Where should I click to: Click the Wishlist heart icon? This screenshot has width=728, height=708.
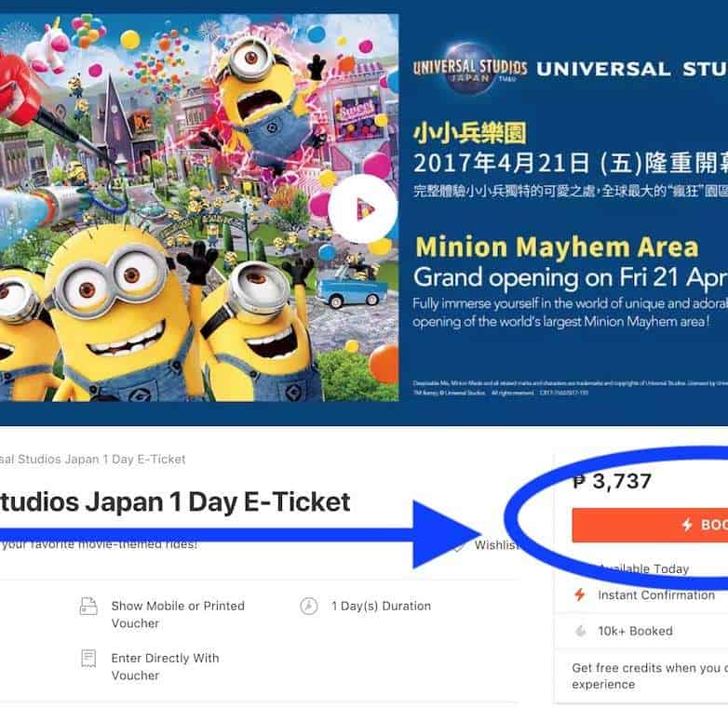coord(459,545)
